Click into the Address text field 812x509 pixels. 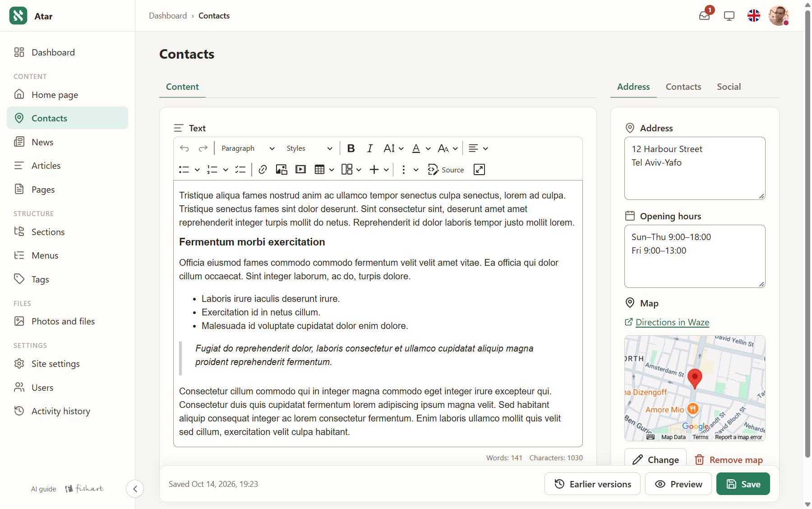(695, 168)
